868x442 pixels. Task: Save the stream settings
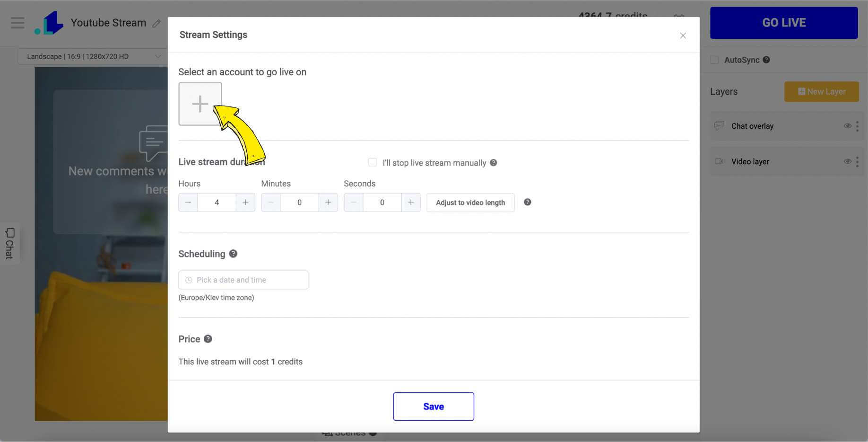click(x=433, y=406)
